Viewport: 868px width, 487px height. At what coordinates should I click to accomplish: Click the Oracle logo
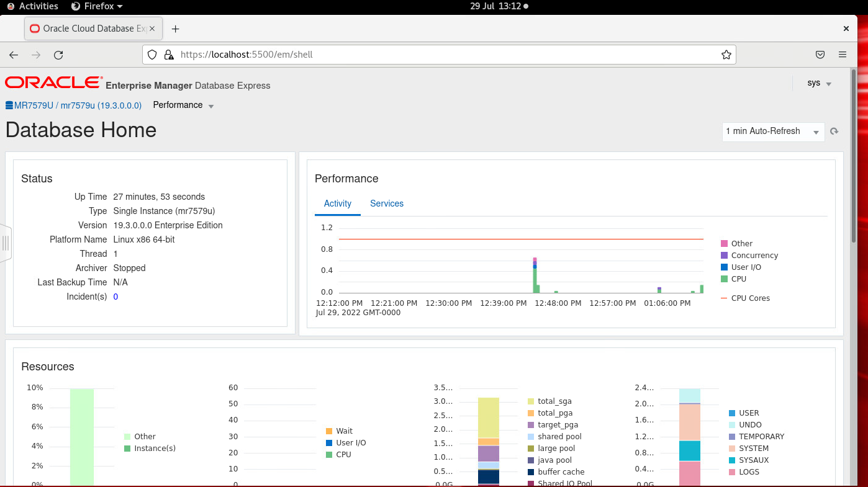tap(53, 83)
